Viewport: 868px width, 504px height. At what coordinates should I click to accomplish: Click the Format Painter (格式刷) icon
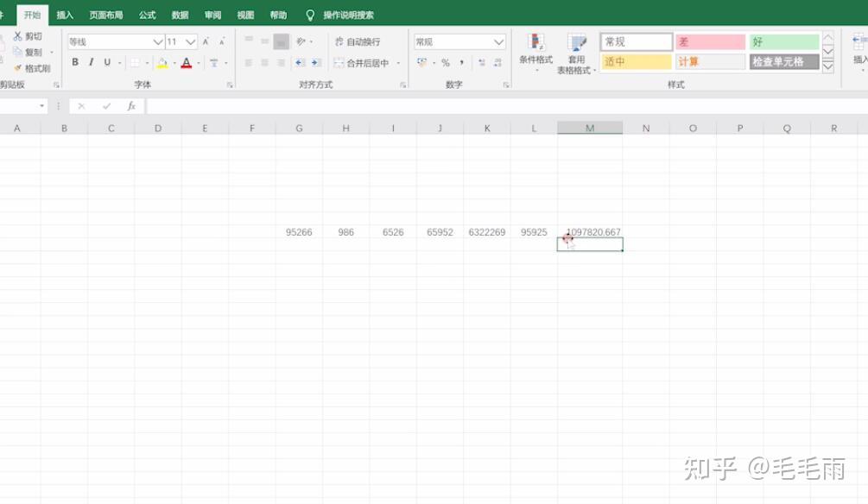coord(18,68)
